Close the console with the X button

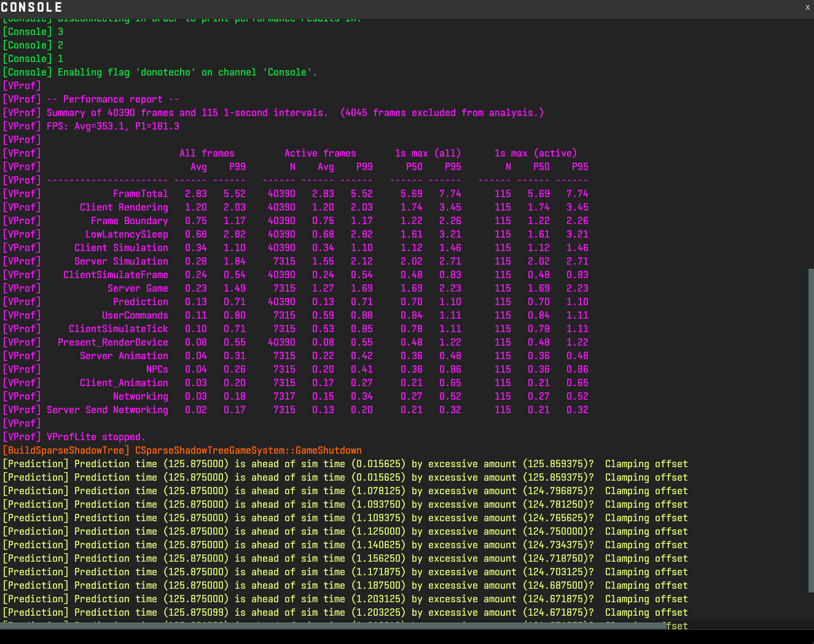tap(807, 7)
